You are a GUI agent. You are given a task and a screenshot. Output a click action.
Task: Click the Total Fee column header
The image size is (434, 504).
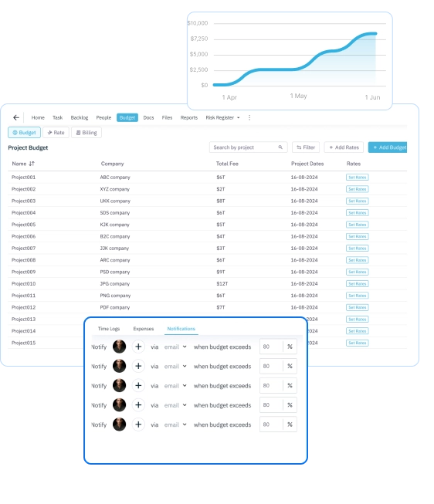click(x=227, y=164)
